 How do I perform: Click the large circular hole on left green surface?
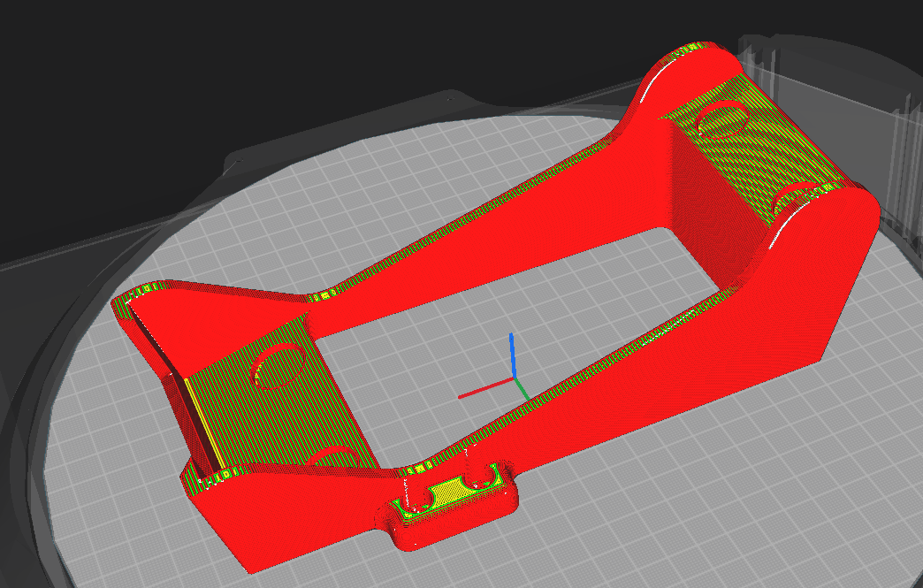[x=278, y=366]
